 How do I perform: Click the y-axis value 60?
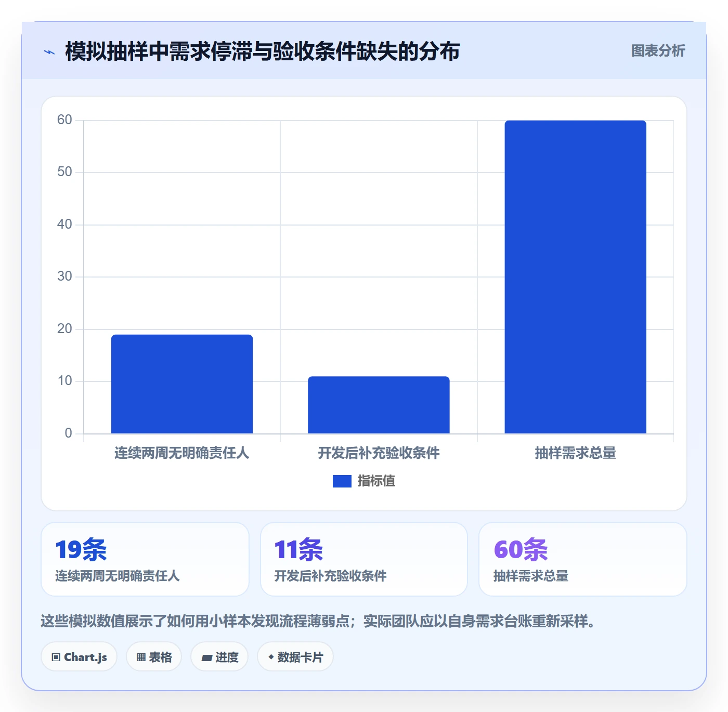click(64, 120)
